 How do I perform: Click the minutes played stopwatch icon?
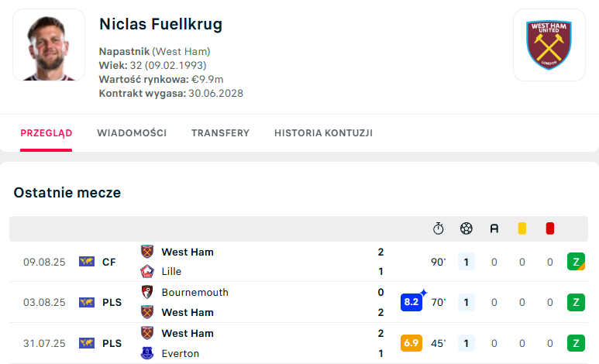tap(438, 228)
